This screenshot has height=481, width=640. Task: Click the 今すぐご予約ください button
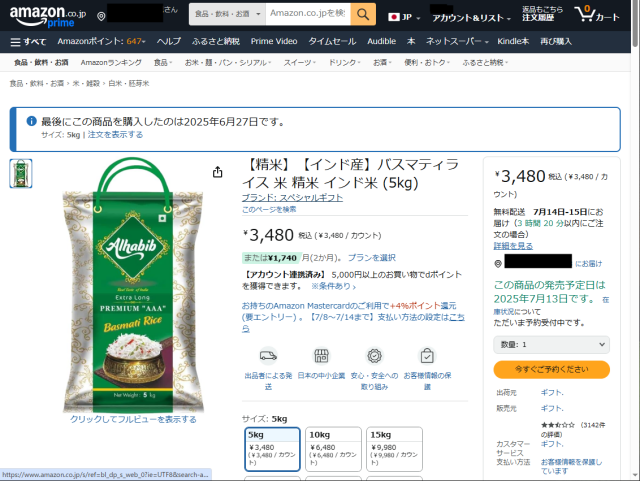[x=551, y=370]
